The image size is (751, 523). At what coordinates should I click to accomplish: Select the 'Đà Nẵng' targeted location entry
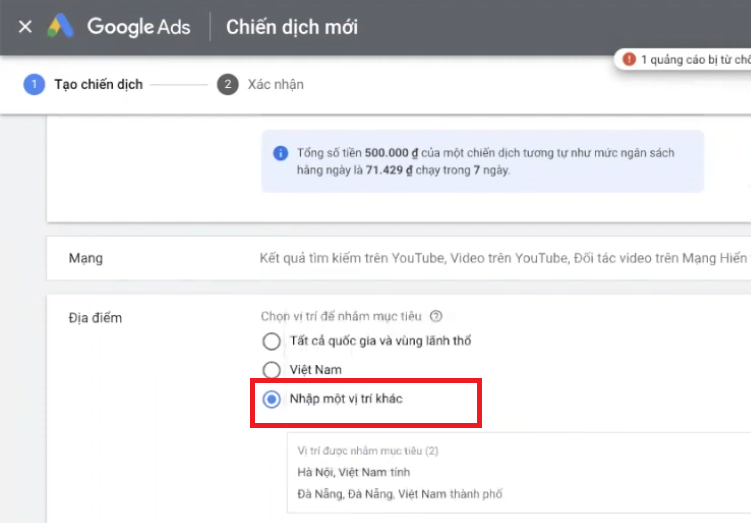(400, 494)
